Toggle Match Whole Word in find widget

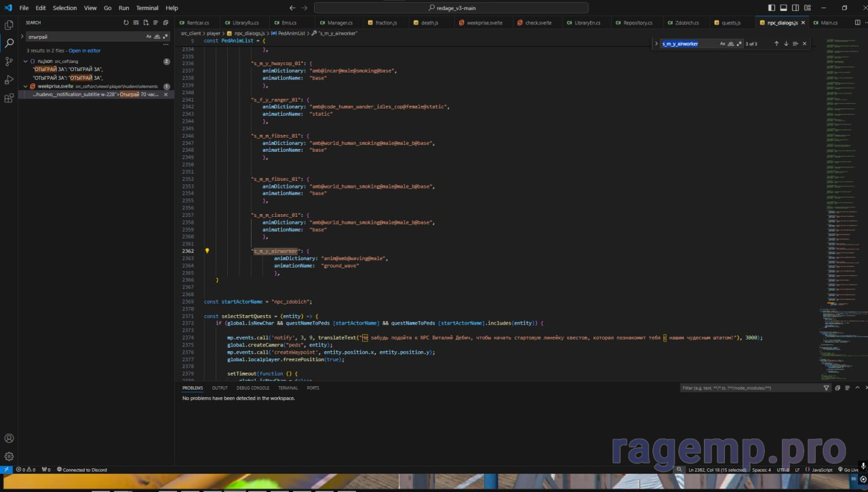(731, 43)
